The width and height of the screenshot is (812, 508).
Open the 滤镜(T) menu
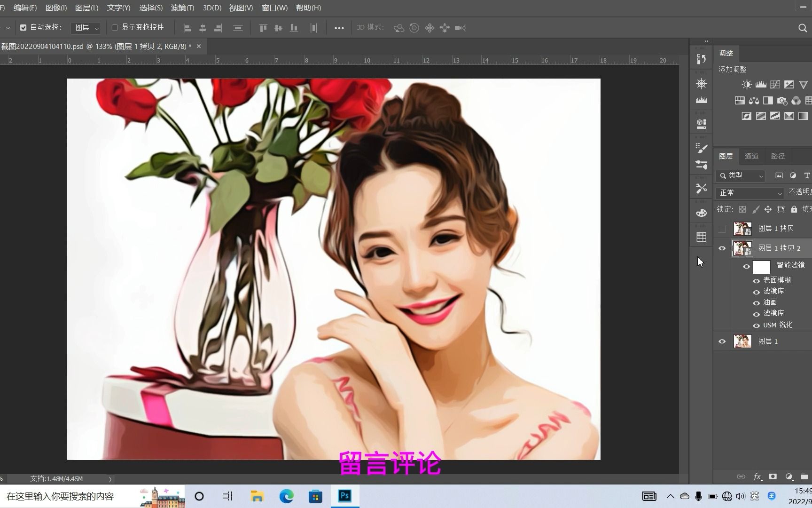click(182, 8)
